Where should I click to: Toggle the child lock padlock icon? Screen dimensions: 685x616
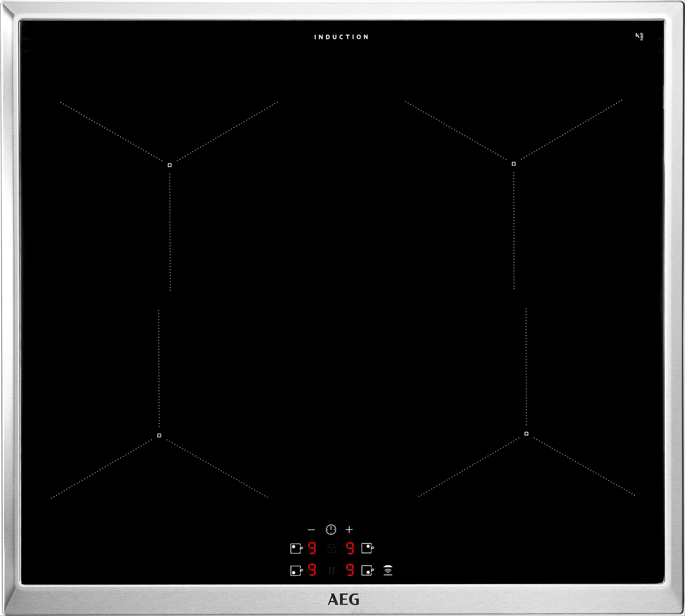[331, 548]
